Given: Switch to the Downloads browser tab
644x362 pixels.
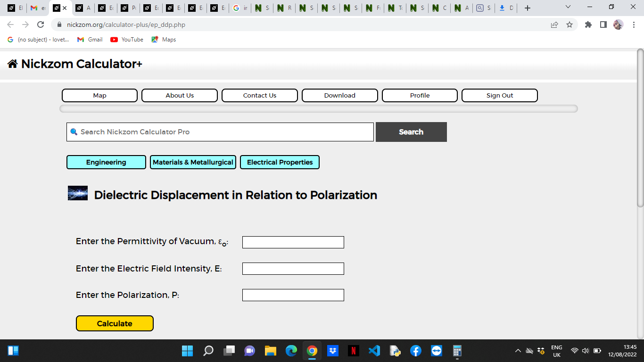Looking at the screenshot, I should coord(507,8).
